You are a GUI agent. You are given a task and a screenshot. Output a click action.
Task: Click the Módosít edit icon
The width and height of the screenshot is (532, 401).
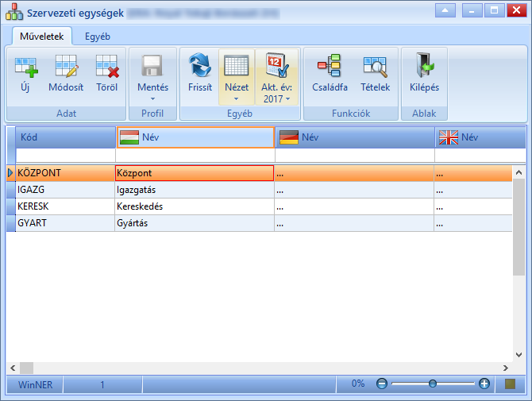click(x=66, y=66)
